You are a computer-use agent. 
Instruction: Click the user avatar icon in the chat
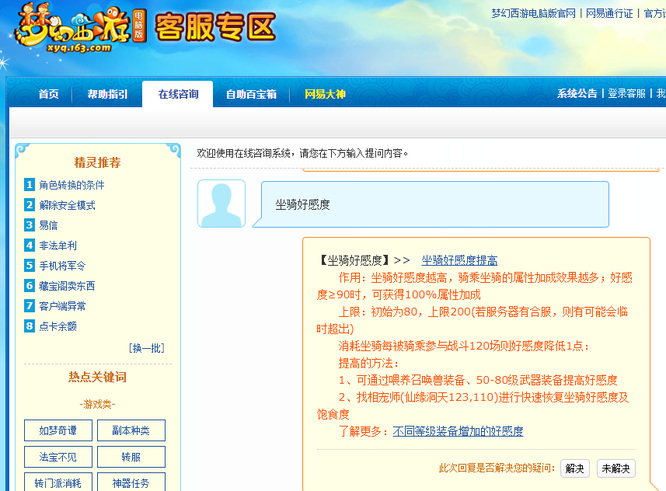pos(221,203)
